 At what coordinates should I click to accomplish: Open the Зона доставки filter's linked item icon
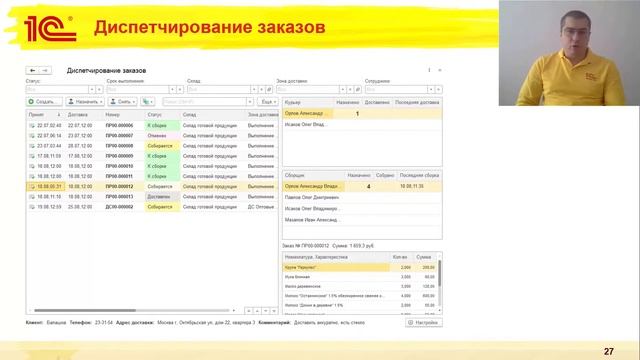tap(358, 89)
